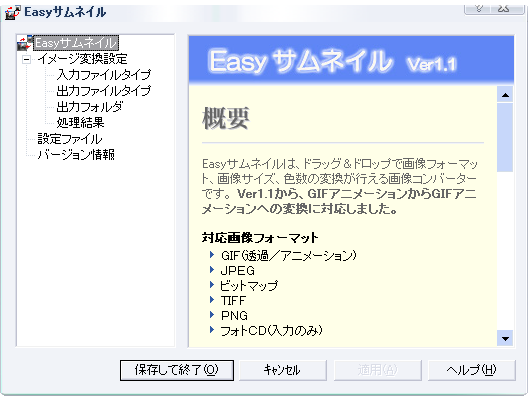
Task: Click the 適用(A) button
Action: 377,370
